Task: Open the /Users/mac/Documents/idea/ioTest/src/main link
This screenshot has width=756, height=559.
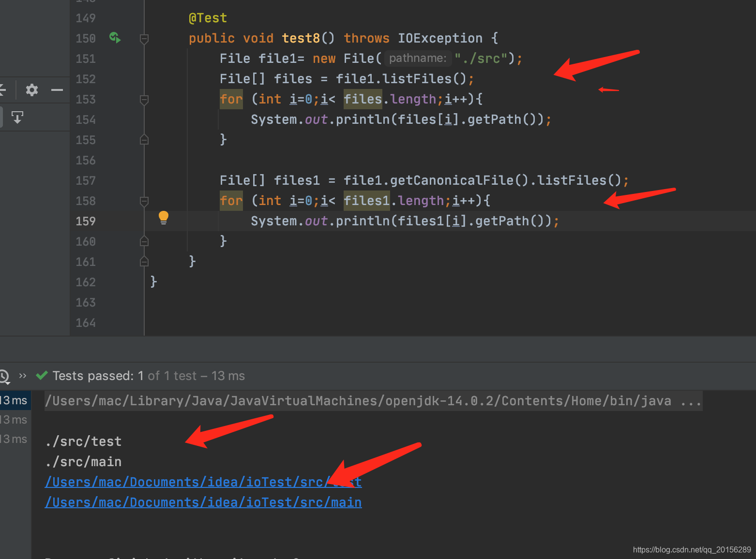Action: pos(203,502)
